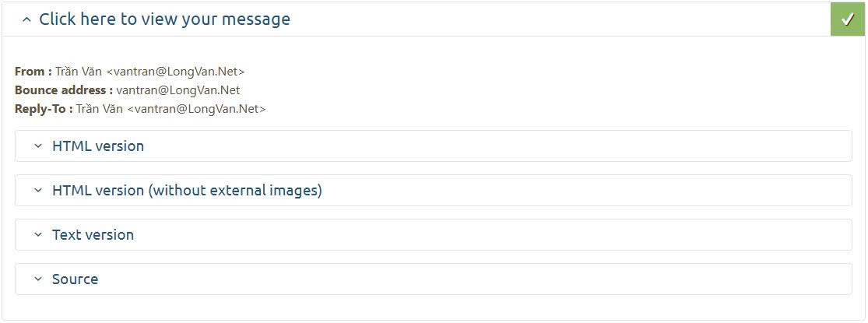Viewport: 868px width, 323px height.
Task: Expand the HTML version chevron arrow
Action: pyautogui.click(x=37, y=146)
